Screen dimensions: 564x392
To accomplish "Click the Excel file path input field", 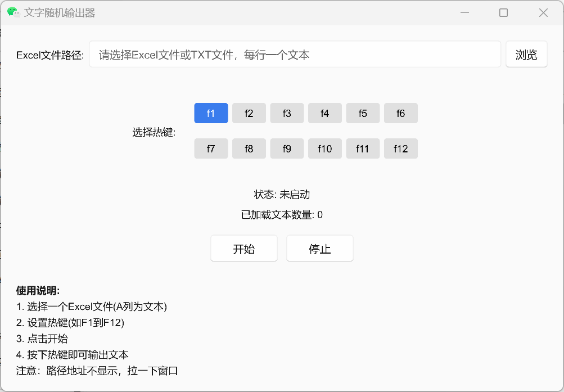I will [x=295, y=54].
